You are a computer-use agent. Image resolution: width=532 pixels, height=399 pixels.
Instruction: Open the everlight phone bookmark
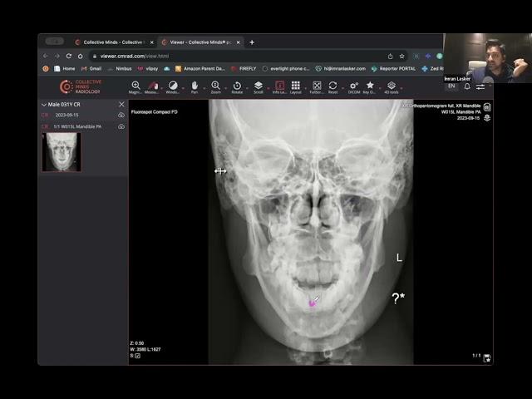tap(286, 68)
